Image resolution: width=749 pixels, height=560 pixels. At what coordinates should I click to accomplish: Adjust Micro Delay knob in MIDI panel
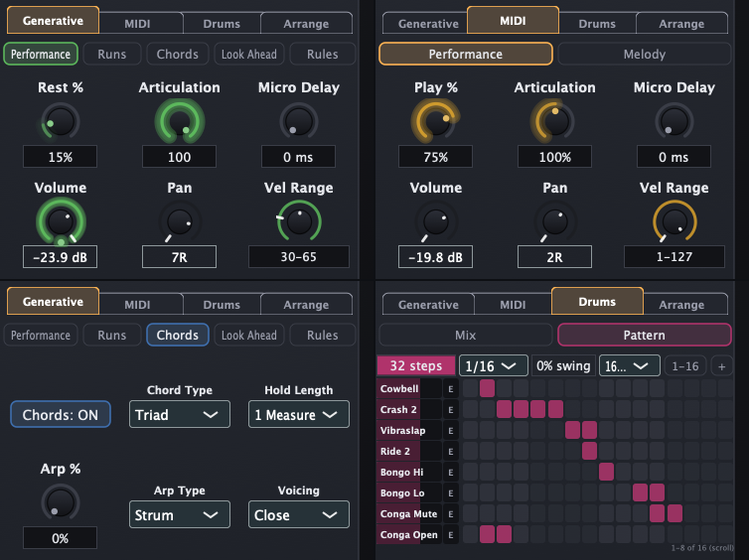[x=674, y=122]
